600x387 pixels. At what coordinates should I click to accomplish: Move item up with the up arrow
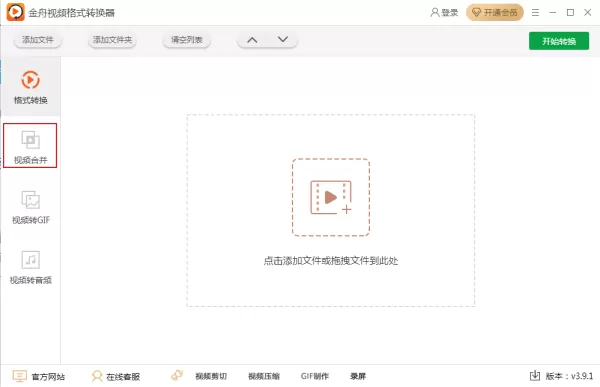252,40
